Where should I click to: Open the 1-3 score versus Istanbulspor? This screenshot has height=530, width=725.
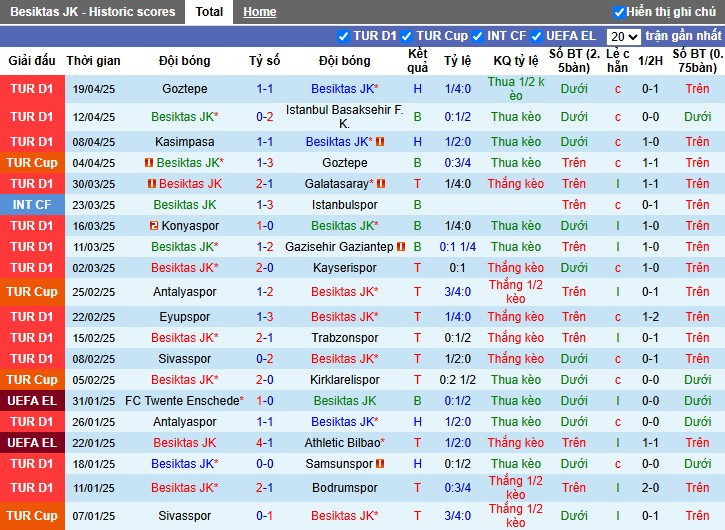pos(264,204)
